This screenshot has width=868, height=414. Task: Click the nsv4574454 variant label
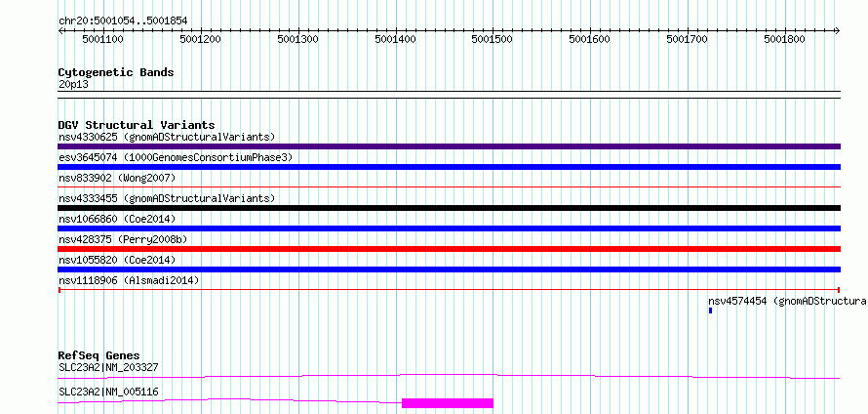[x=788, y=301]
